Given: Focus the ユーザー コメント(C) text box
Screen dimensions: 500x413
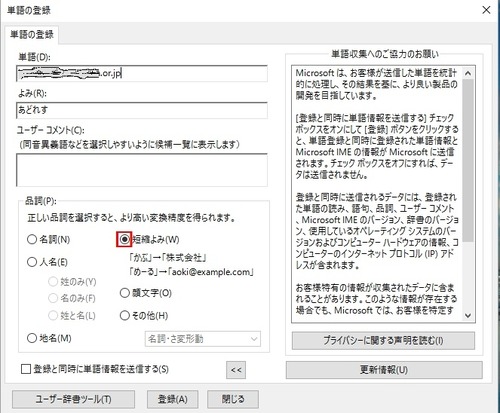Looking at the screenshot, I should pyautogui.click(x=142, y=170).
